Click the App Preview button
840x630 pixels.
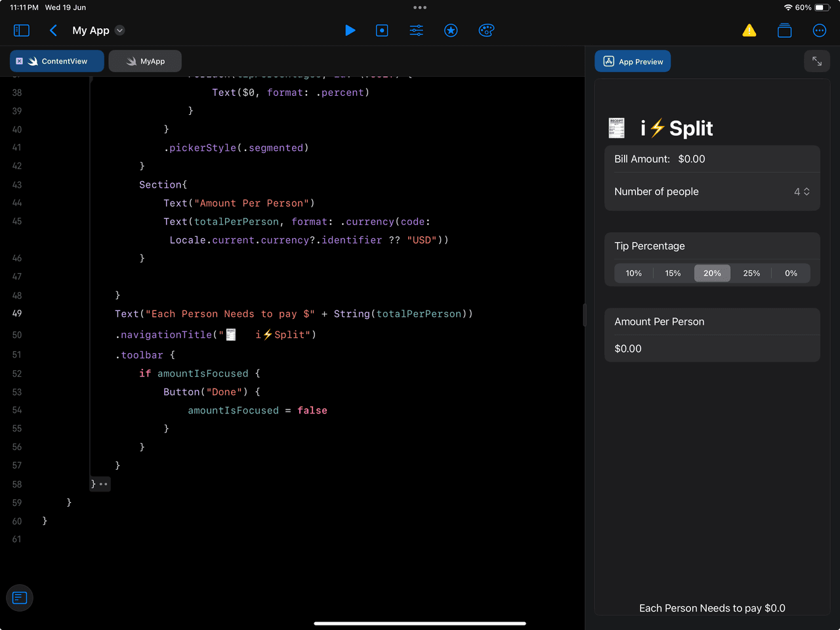(x=633, y=62)
